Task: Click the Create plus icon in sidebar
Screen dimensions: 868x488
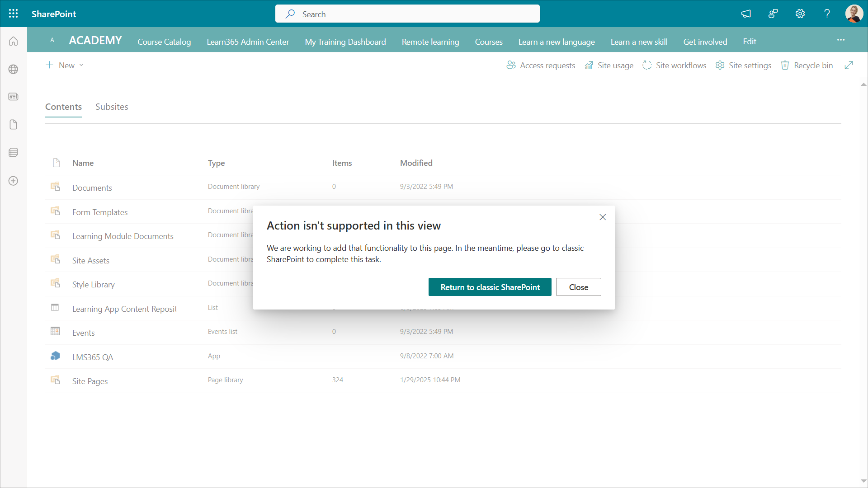Action: pos(14,181)
